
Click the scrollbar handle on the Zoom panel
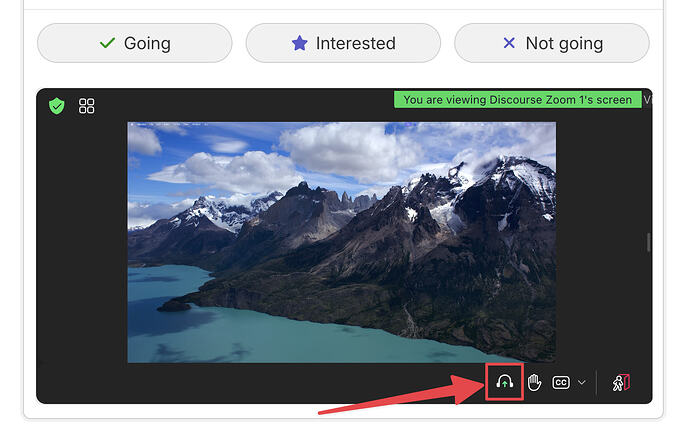649,242
